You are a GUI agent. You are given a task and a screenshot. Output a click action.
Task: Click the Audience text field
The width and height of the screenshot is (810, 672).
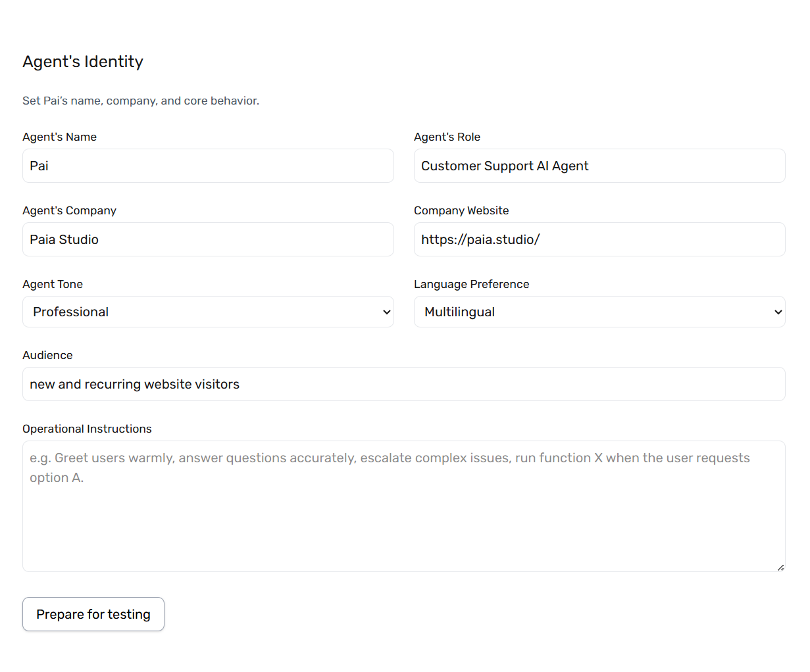404,384
